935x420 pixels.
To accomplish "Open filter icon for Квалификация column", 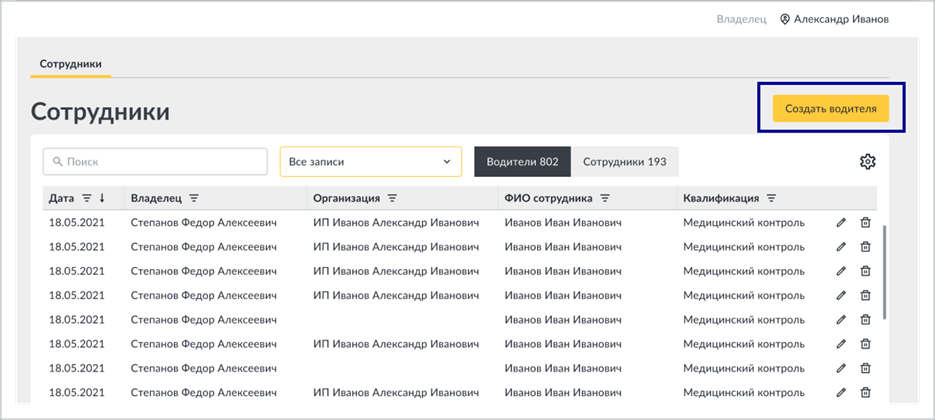I will 771,198.
